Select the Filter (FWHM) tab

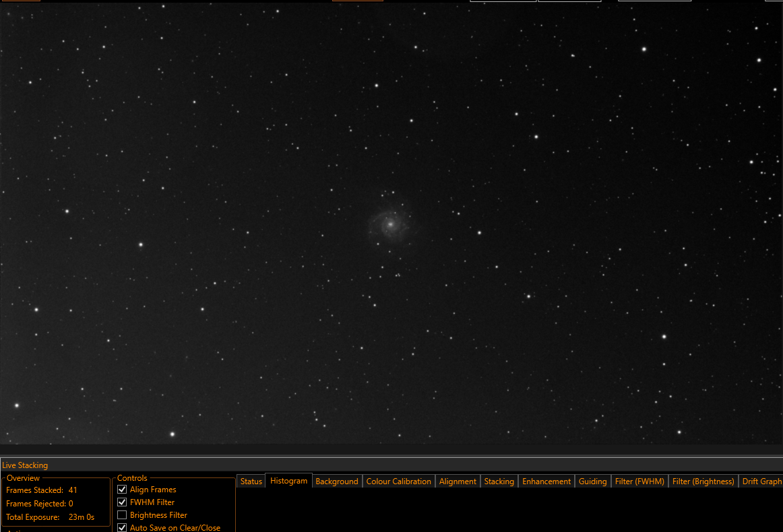[x=639, y=481]
